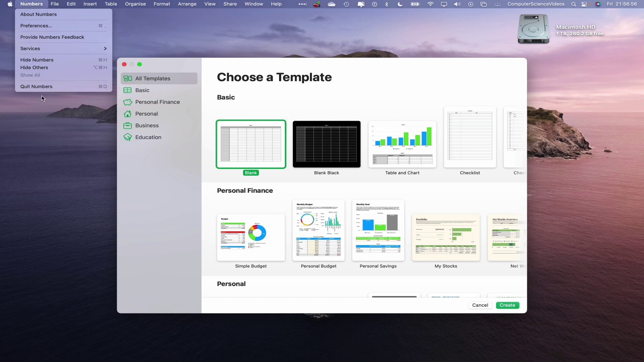The width and height of the screenshot is (644, 362).
Task: Click the Cancel button
Action: click(x=480, y=305)
